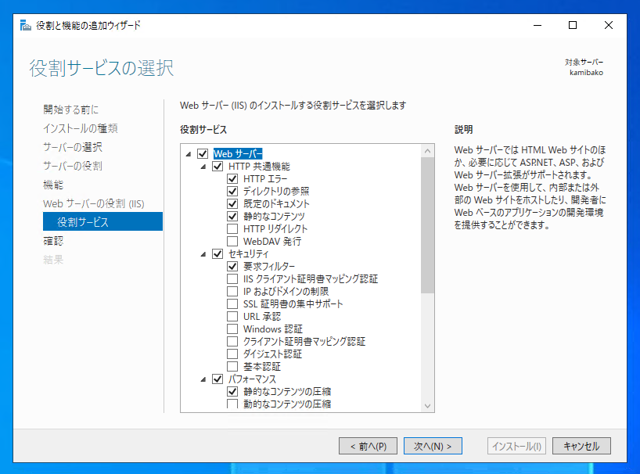Maximize the wizard window
Image resolution: width=640 pixels, height=474 pixels.
pyautogui.click(x=573, y=25)
